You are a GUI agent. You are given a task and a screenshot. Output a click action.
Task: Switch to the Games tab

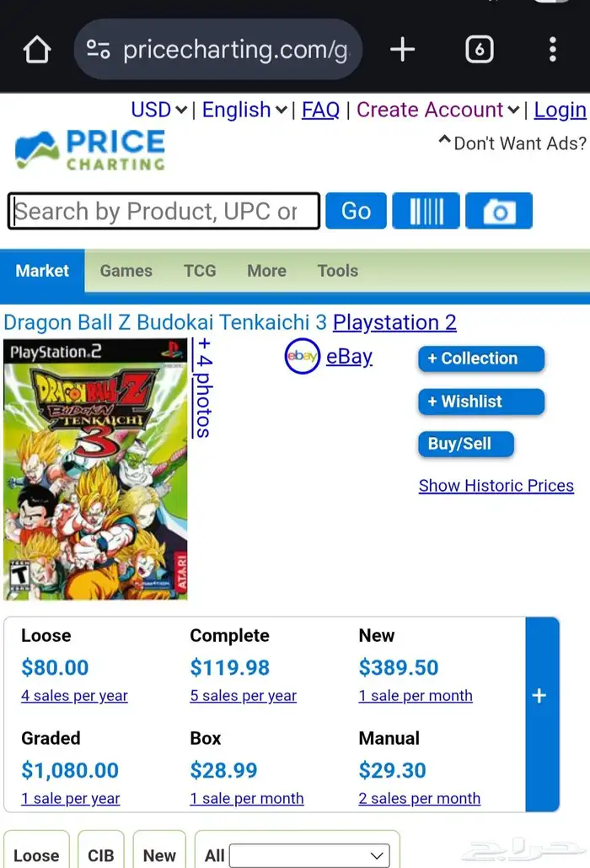click(126, 271)
